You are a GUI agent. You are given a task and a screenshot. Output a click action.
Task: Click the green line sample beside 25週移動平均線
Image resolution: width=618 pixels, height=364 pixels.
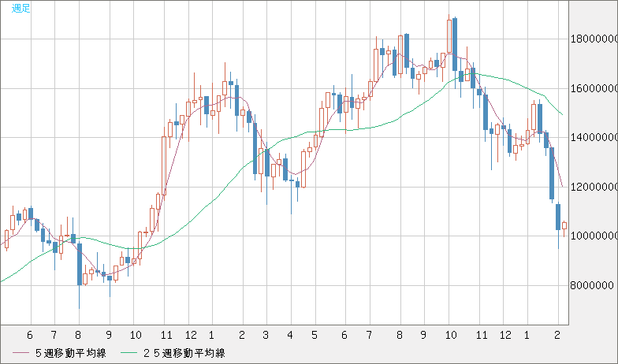click(x=128, y=353)
